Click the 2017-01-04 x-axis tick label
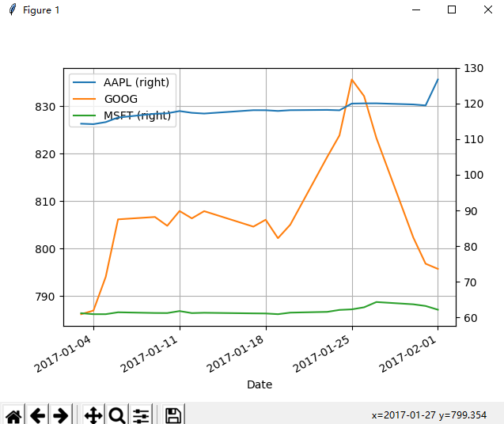 point(63,354)
